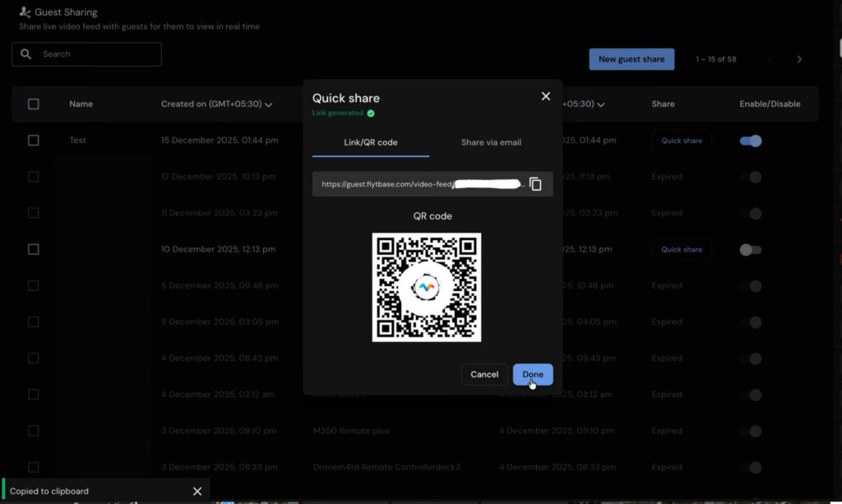Expand the expiry date column sort chevron
842x504 pixels.
pyautogui.click(x=601, y=104)
